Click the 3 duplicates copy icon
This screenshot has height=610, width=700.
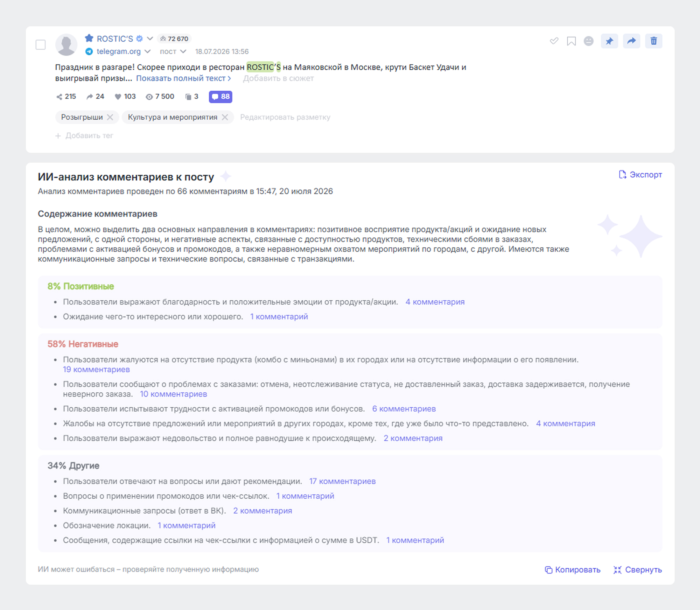[x=188, y=97]
